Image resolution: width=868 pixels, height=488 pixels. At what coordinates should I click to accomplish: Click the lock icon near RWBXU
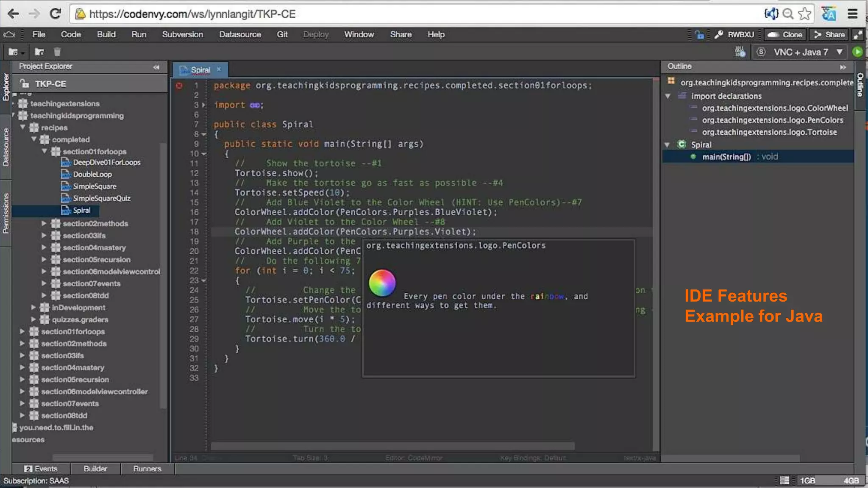(x=699, y=35)
